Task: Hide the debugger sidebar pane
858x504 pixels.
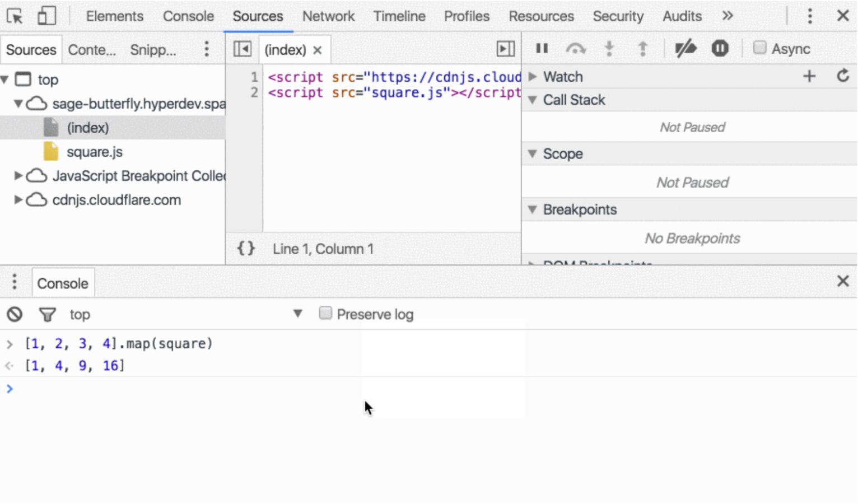Action: click(x=506, y=49)
